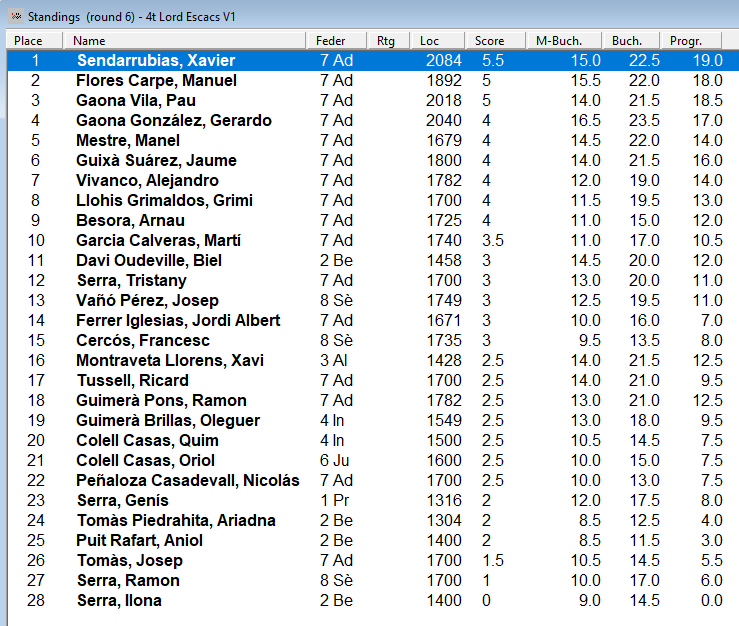Screen dimensions: 739x626
Task: Select the Sendarrubias, Xavier row
Action: (x=155, y=61)
